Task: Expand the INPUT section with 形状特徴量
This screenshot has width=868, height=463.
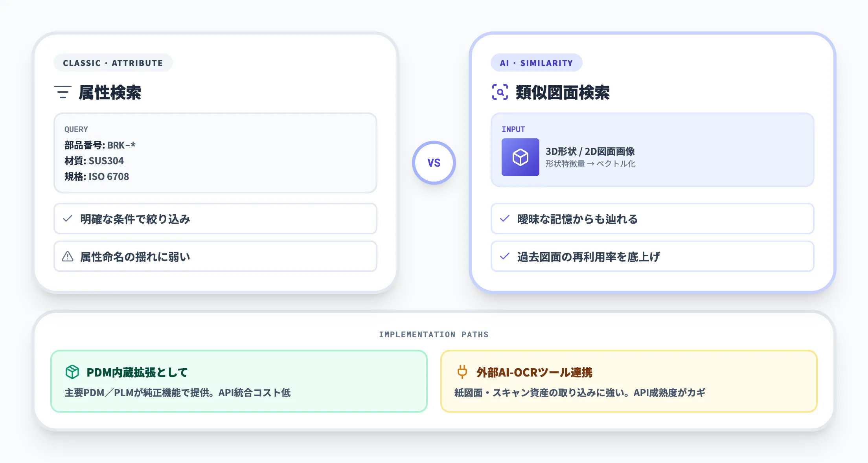Action: (653, 150)
